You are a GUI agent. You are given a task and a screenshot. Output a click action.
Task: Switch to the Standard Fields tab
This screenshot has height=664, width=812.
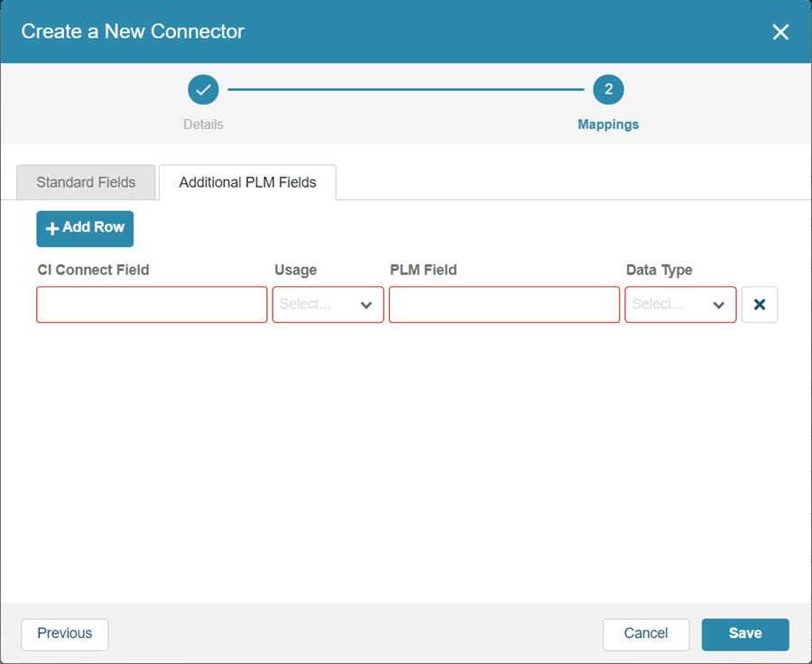pyautogui.click(x=86, y=182)
